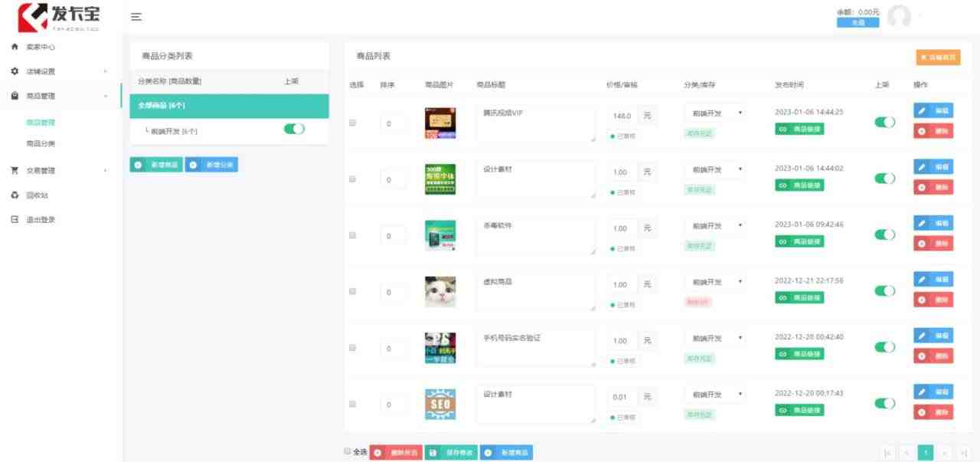Collapse the sidebar with the hamburger icon
This screenshot has width=980, height=462.
pos(136,16)
